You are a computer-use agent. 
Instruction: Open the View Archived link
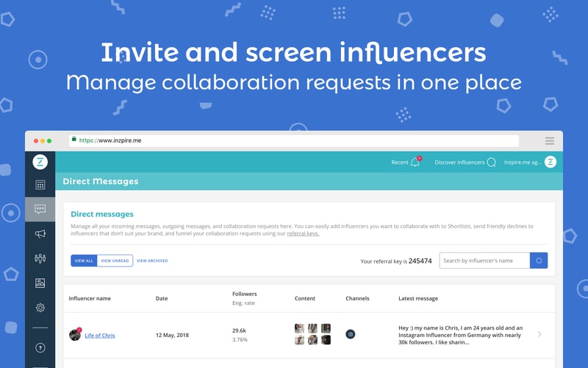(x=152, y=261)
